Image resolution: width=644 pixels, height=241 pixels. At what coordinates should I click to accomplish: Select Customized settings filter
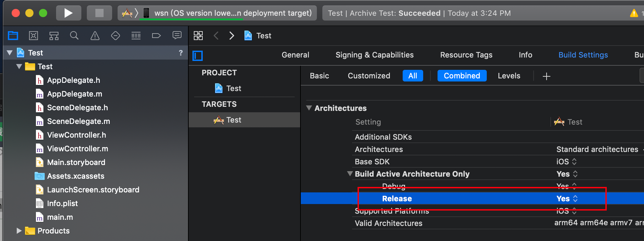click(x=368, y=76)
